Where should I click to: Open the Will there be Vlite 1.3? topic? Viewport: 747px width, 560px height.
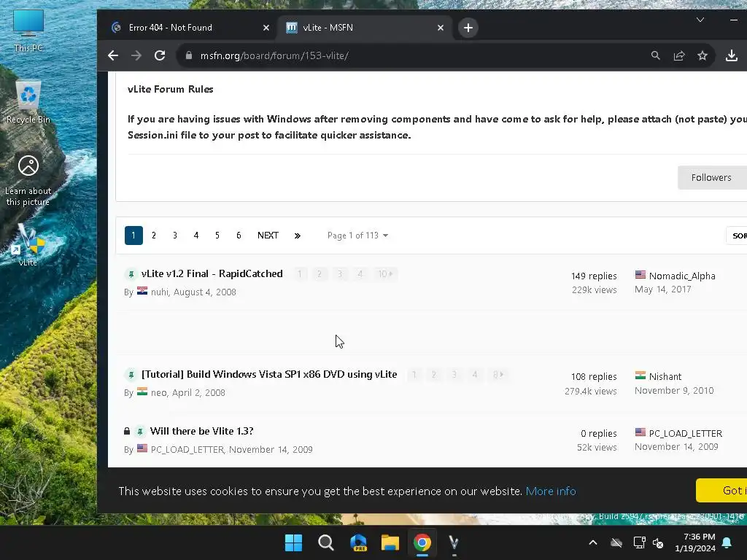201,431
